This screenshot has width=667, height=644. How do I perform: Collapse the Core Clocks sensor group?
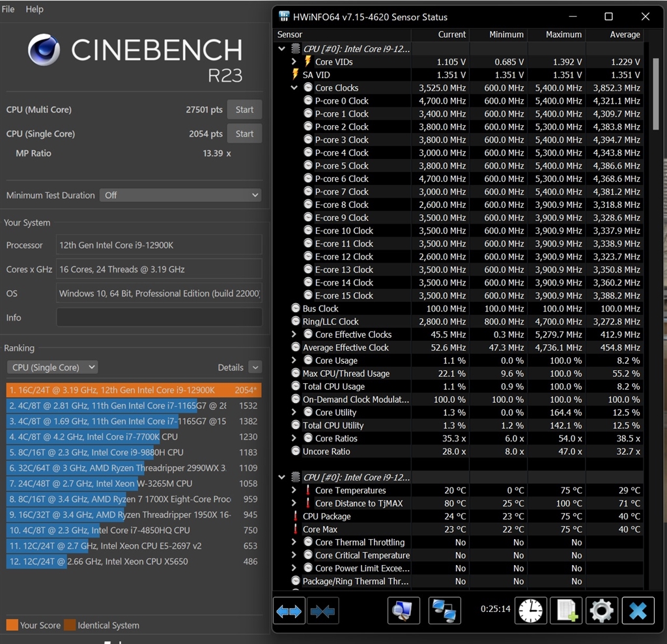[x=293, y=87]
